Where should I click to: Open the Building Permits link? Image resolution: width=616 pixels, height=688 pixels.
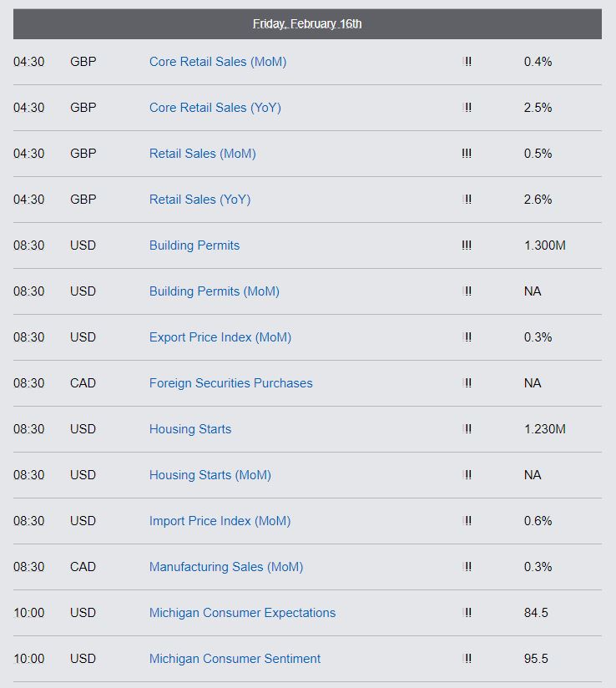click(194, 245)
